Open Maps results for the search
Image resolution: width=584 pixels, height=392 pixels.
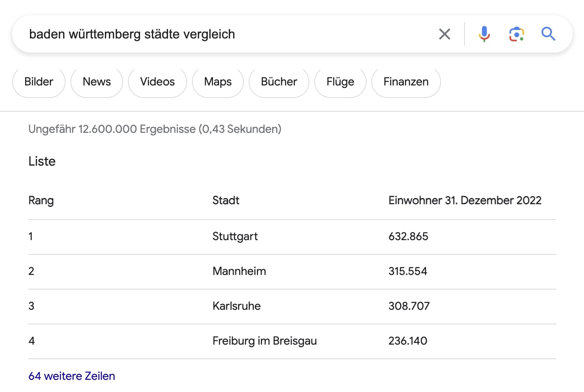coord(217,82)
